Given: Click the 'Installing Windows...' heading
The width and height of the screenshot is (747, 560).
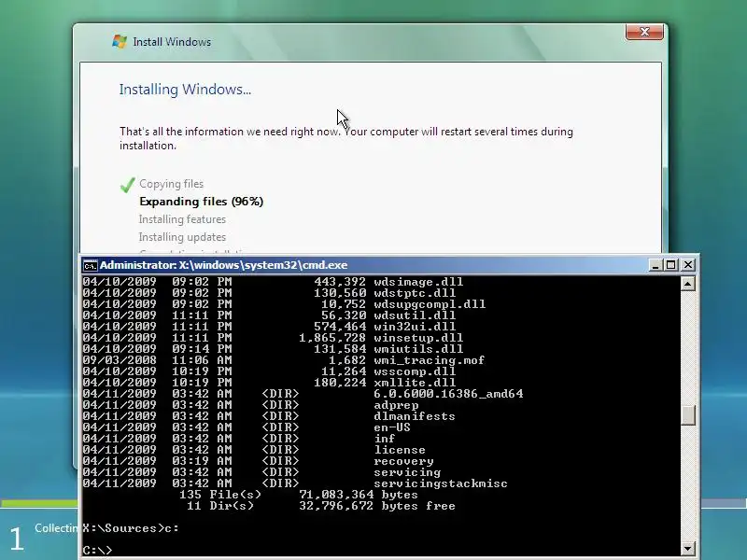Looking at the screenshot, I should tap(185, 90).
